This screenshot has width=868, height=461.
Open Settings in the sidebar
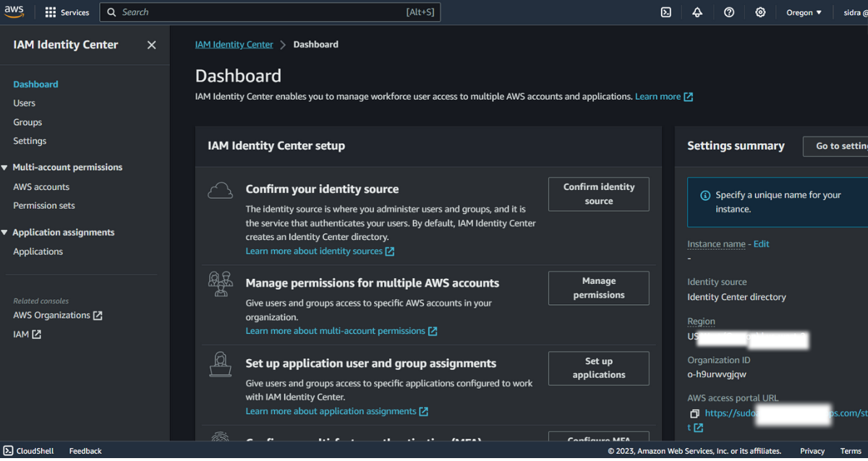30,141
